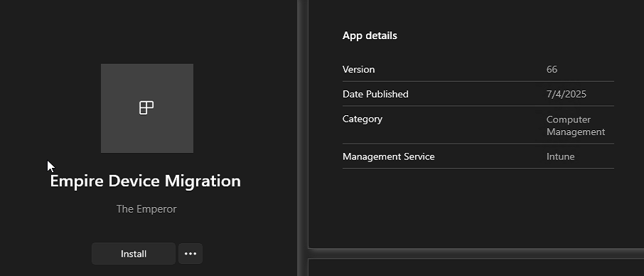Click the Management Service label
644x276 pixels.
pos(389,156)
